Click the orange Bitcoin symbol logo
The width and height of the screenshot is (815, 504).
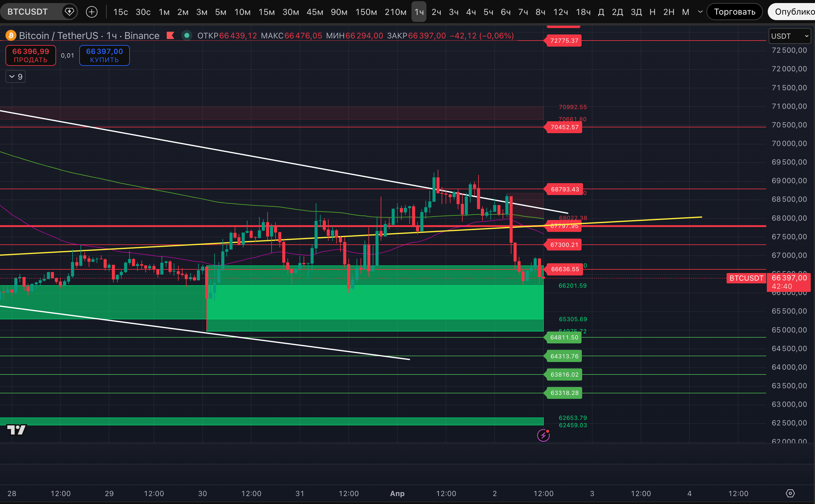[11, 35]
